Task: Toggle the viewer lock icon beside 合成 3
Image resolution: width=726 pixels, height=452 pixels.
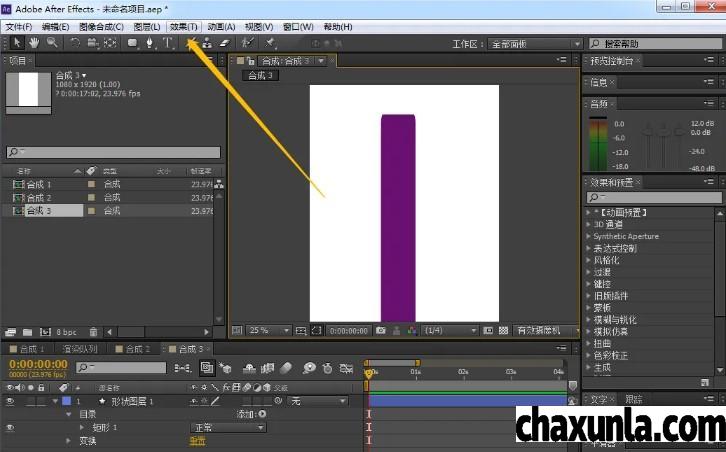Action: [x=250, y=61]
